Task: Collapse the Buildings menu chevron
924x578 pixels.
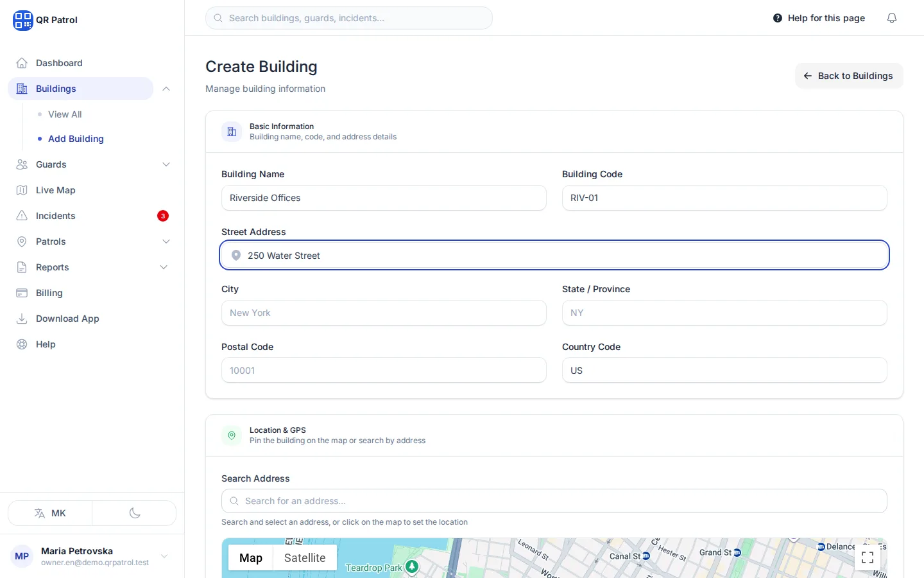Action: coord(166,89)
